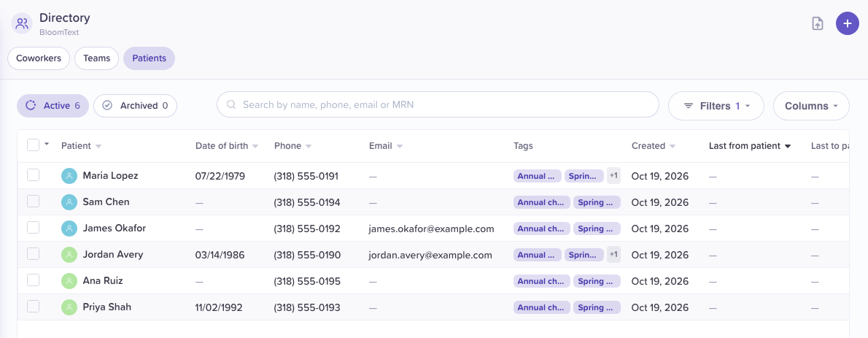This screenshot has height=338, width=868.
Task: Click Jordan Avery Sprin... tag chip
Action: click(x=584, y=255)
